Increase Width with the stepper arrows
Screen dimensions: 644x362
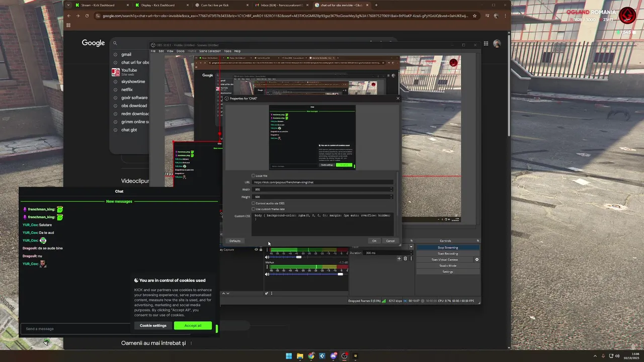pos(391,190)
